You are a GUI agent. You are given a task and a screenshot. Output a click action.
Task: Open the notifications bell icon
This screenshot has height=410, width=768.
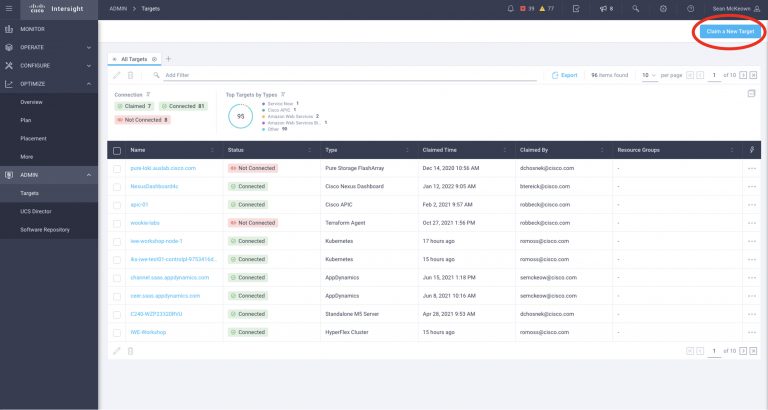pyautogui.click(x=511, y=8)
